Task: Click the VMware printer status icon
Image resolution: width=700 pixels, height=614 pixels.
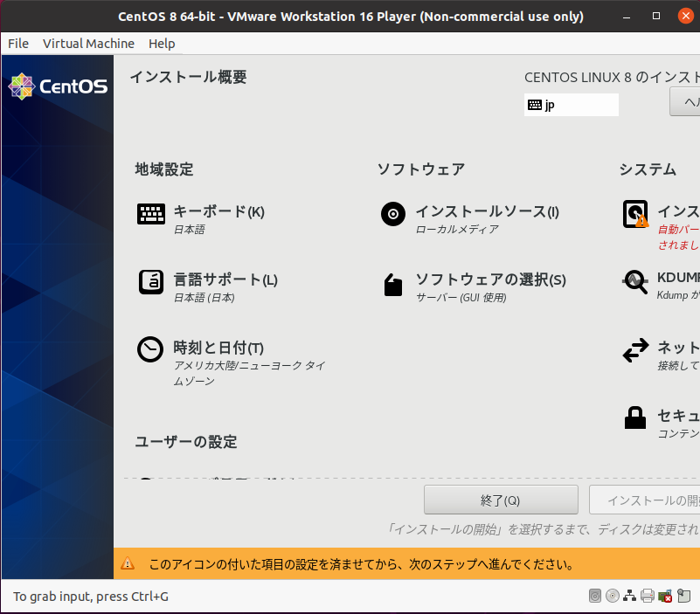Action: (648, 597)
